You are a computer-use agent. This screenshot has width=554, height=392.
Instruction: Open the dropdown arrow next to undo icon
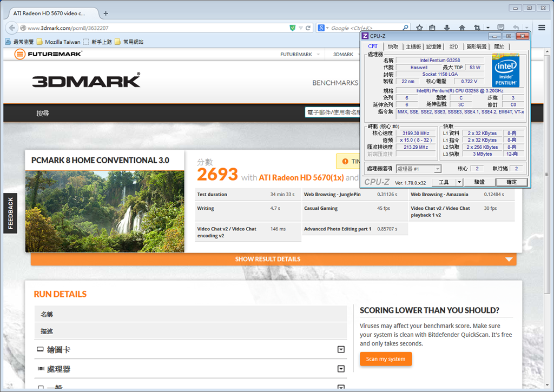point(526,28)
